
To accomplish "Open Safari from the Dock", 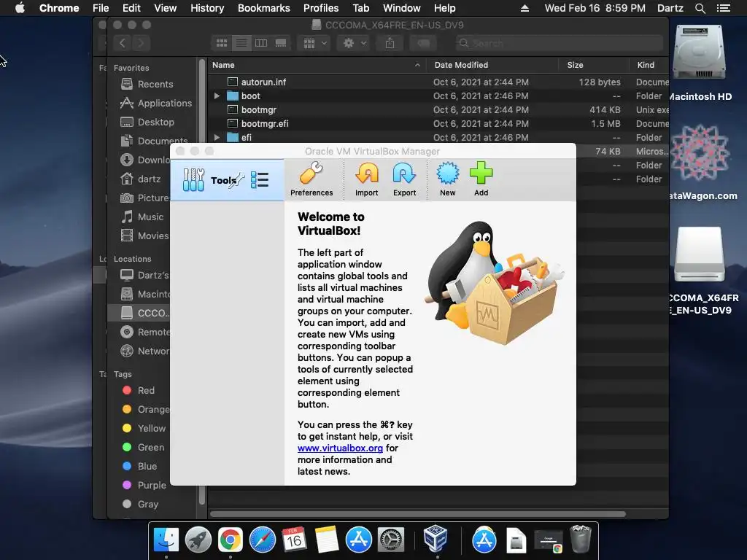I will click(x=263, y=540).
